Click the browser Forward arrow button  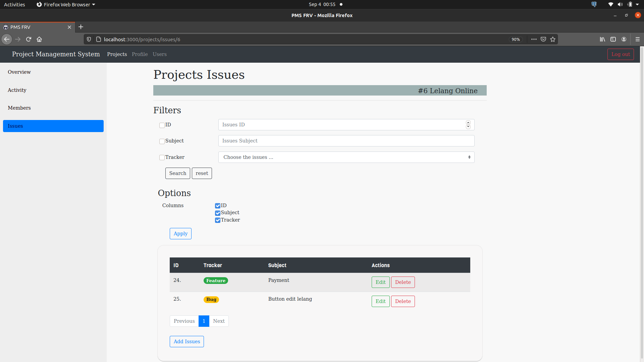pyautogui.click(x=18, y=39)
